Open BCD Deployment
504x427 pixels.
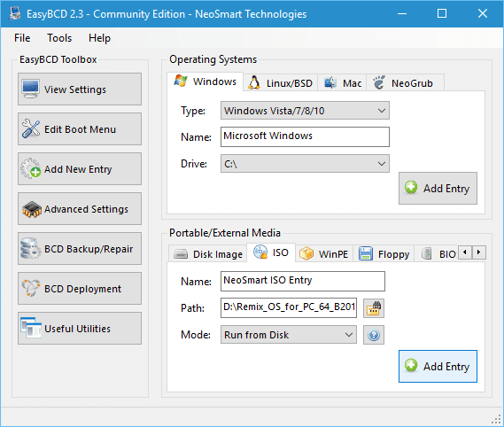click(x=80, y=289)
